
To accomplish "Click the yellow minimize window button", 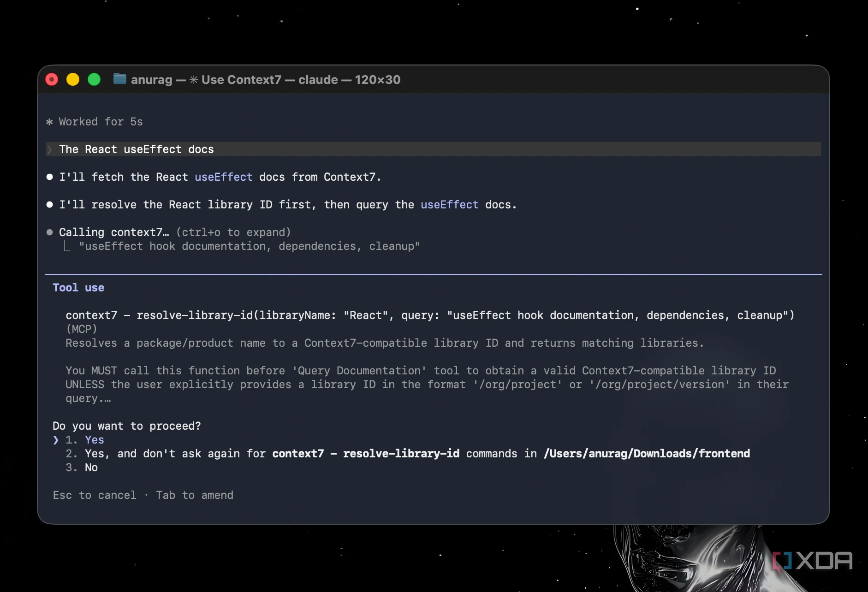I will [x=73, y=80].
